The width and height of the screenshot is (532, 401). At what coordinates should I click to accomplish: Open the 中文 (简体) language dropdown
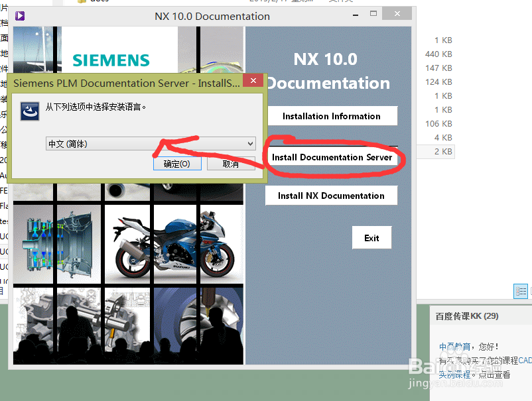(x=151, y=144)
